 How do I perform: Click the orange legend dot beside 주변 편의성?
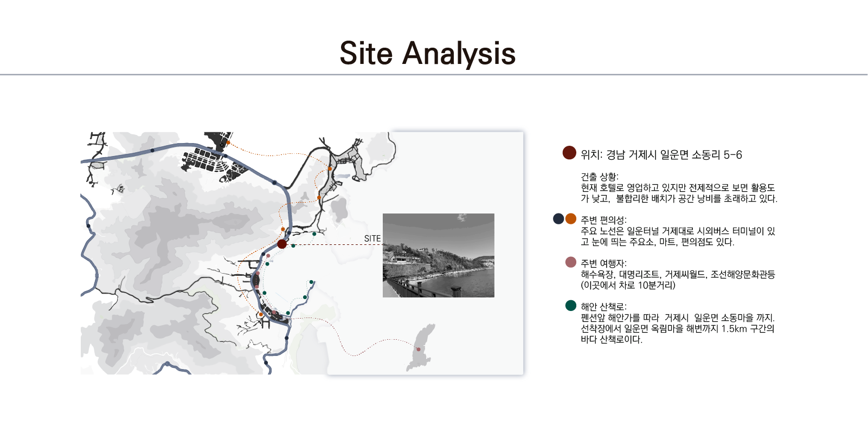click(x=571, y=219)
